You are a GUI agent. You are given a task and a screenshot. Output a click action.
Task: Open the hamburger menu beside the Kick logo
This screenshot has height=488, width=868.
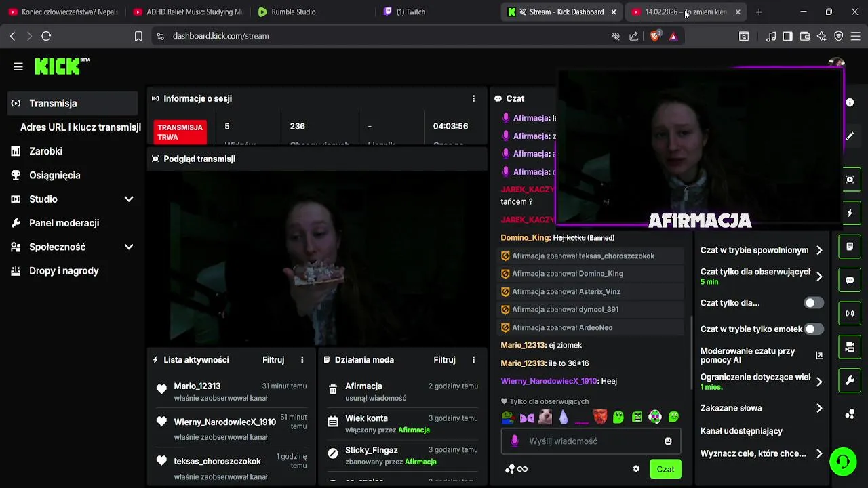tap(18, 66)
